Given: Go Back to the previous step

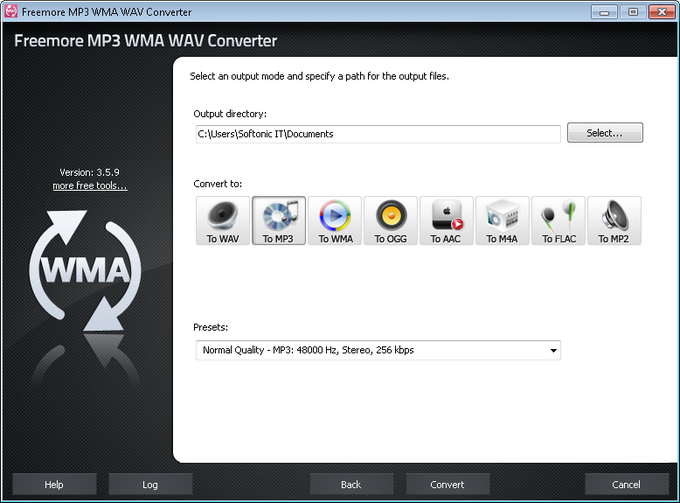Looking at the screenshot, I should (352, 484).
